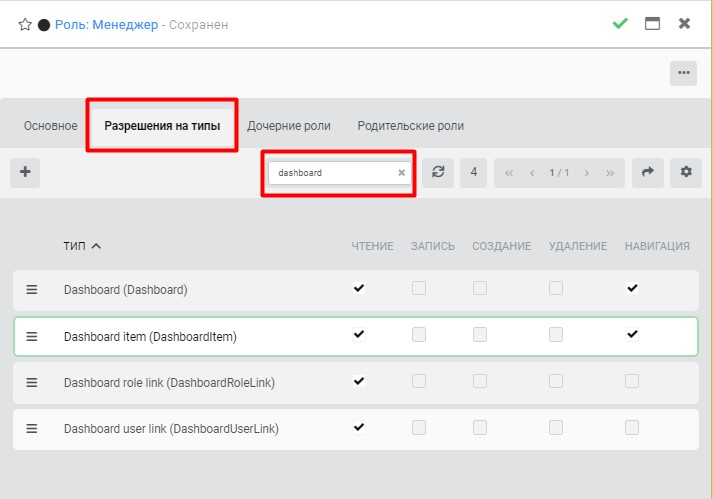Go to the first page

click(509, 173)
